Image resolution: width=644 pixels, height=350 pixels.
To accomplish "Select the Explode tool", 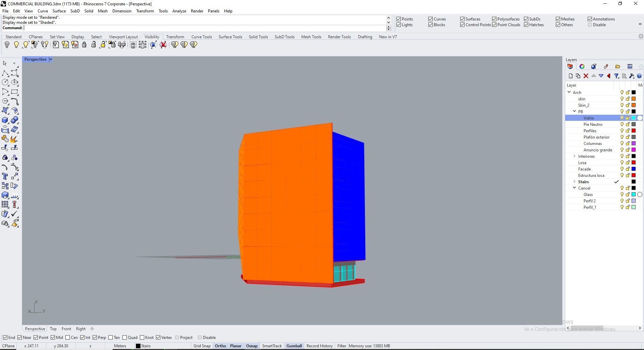I will click(x=14, y=139).
